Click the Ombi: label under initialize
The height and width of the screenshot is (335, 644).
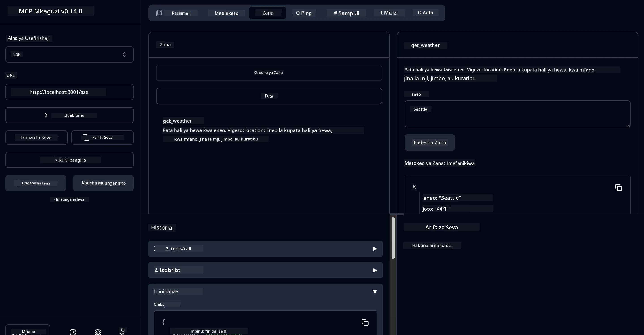[159, 304]
